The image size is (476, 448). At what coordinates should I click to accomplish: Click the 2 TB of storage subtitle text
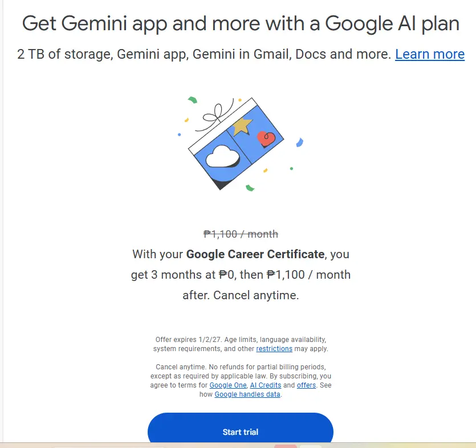[204, 54]
